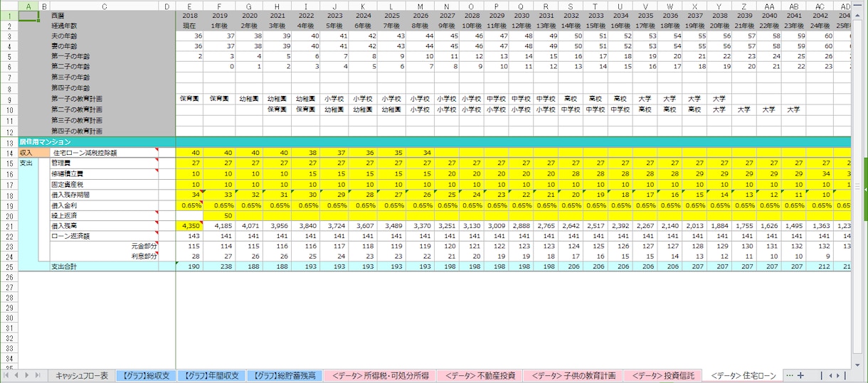Click the horizontal scrollbar right arrow

pyautogui.click(x=838, y=375)
